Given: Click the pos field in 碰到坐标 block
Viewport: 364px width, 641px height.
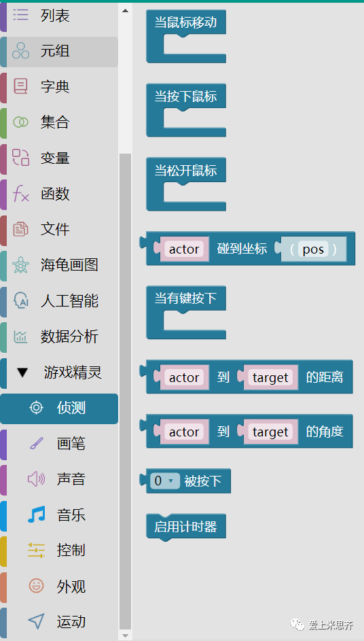Looking at the screenshot, I should [x=313, y=249].
